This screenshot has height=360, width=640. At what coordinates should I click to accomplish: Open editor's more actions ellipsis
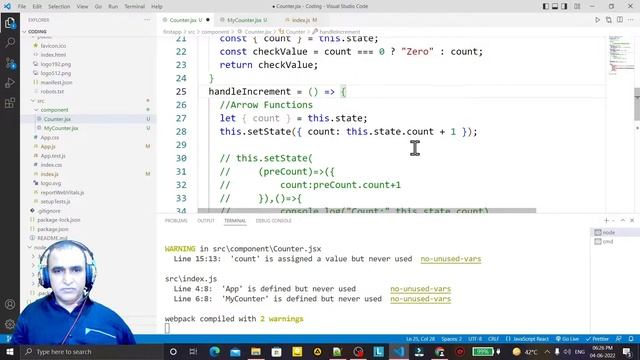(x=631, y=20)
